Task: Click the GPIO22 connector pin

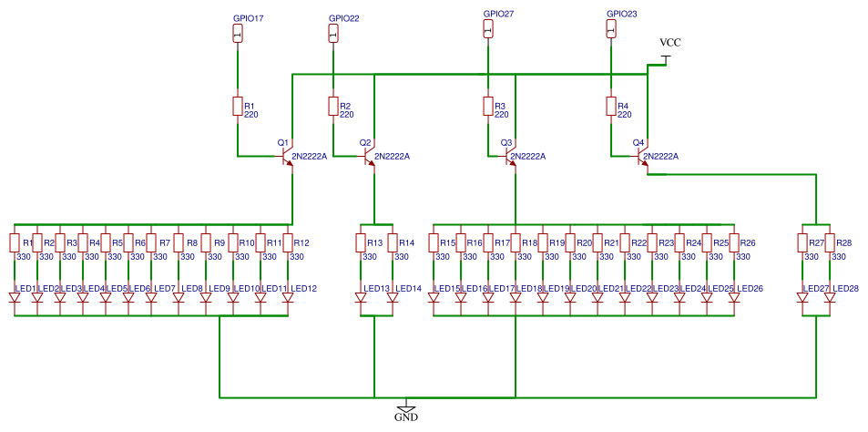Action: click(x=333, y=36)
